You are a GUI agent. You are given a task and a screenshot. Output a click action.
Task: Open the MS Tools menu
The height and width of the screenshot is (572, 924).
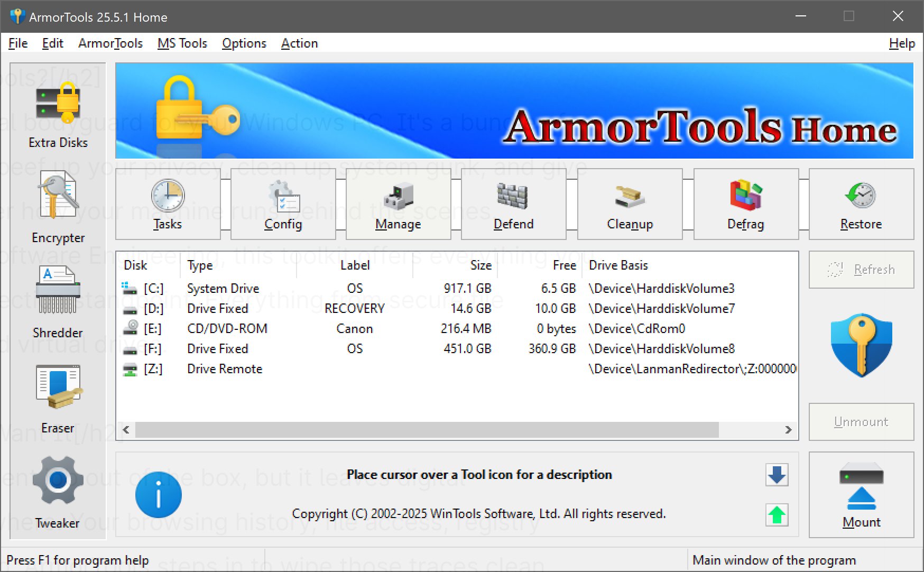coord(182,43)
